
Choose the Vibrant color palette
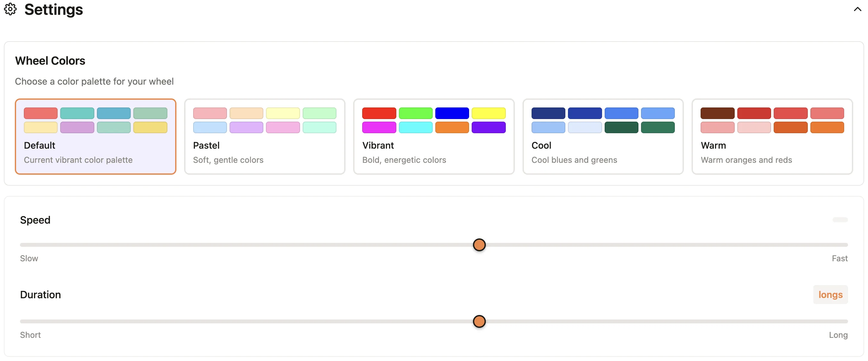click(x=434, y=136)
